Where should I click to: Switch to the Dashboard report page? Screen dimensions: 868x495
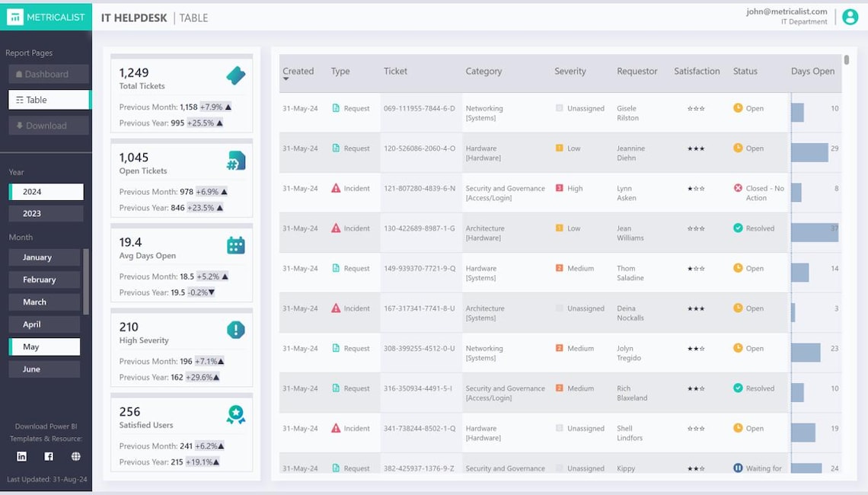tap(48, 73)
